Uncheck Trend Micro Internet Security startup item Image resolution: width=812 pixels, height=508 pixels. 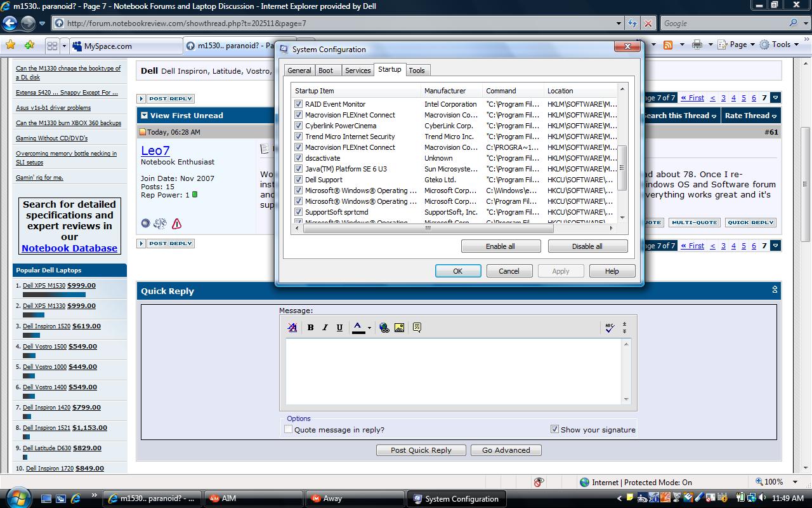[x=298, y=137]
